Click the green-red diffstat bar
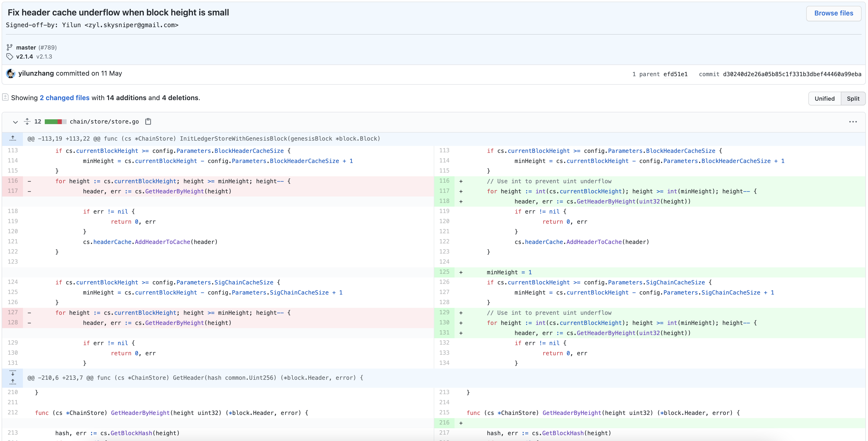 pos(55,122)
